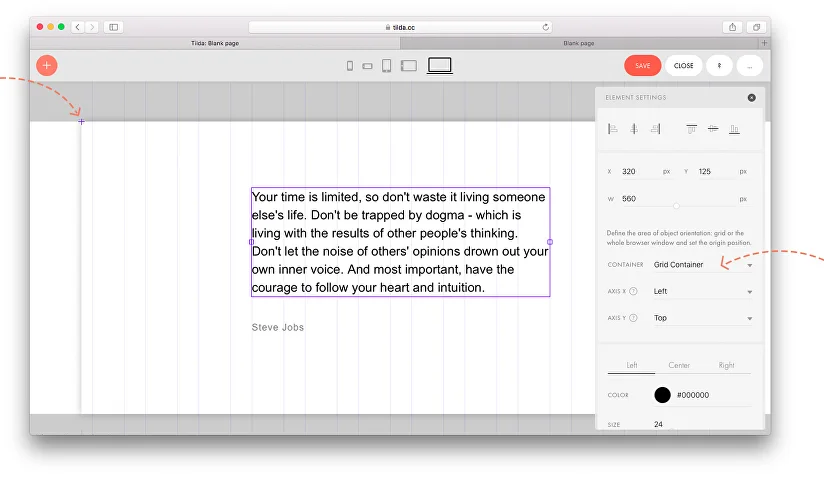Switch to phone landscape preview

pyautogui.click(x=367, y=66)
